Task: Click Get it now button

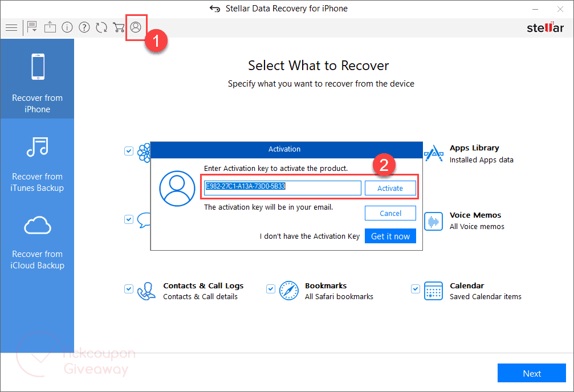Action: [390, 236]
